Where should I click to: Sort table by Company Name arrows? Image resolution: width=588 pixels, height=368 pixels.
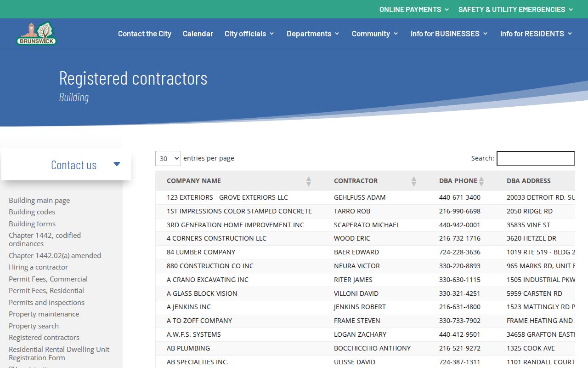coord(309,181)
